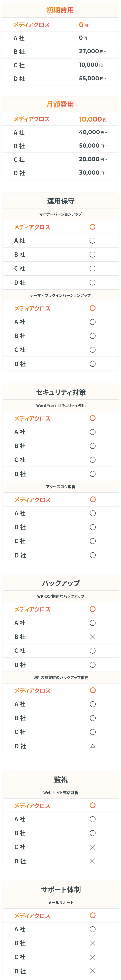Click the cross mark for B社 under メールサポート
The width and height of the screenshot is (121, 980).
coord(92,943)
